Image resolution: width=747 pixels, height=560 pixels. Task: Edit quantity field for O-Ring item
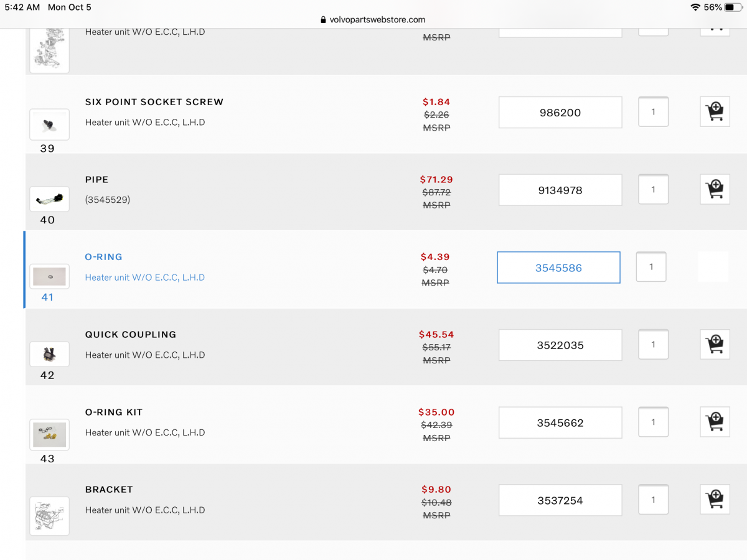[x=651, y=267]
